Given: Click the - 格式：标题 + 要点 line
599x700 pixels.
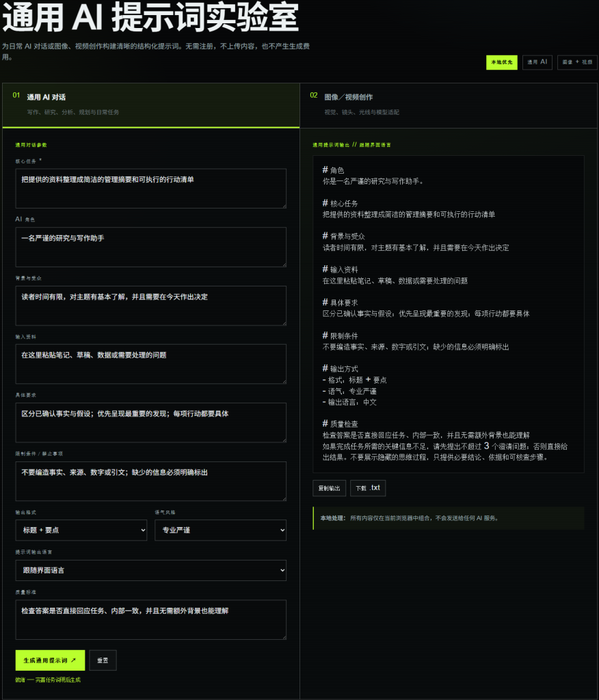Looking at the screenshot, I should click(x=355, y=380).
